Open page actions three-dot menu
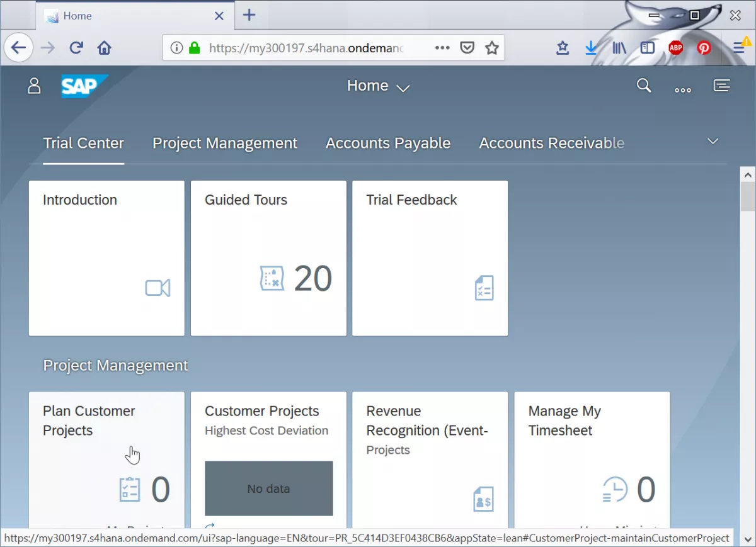This screenshot has height=547, width=756. (x=442, y=48)
